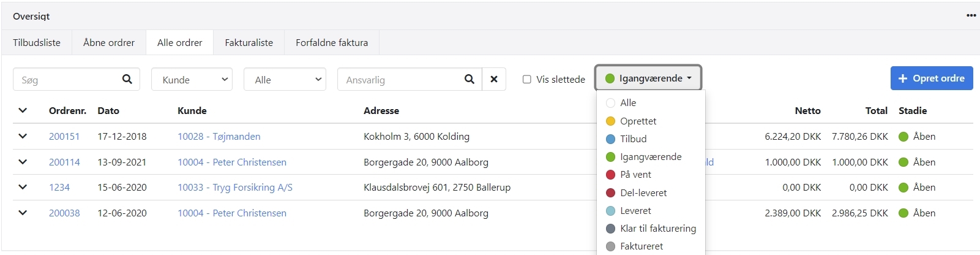Screen dimensions: 980x255
Task: Click date 13-09-2021
Action: (122, 162)
